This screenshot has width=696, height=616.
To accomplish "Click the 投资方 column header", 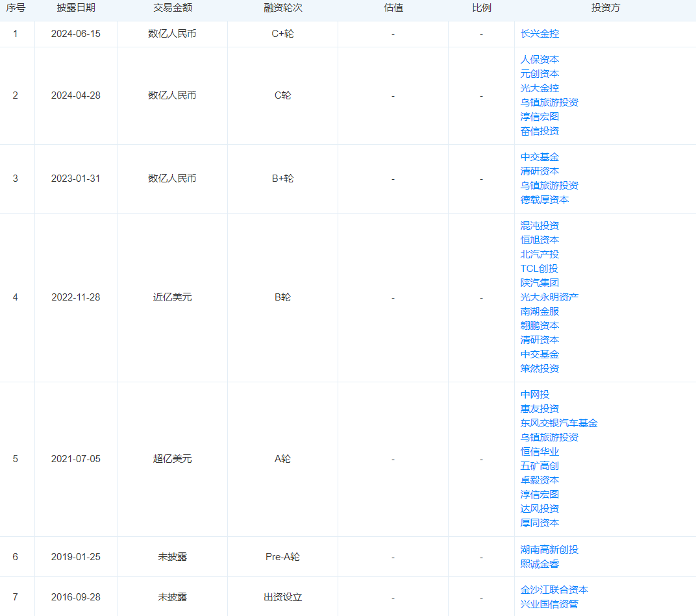I will [x=606, y=8].
